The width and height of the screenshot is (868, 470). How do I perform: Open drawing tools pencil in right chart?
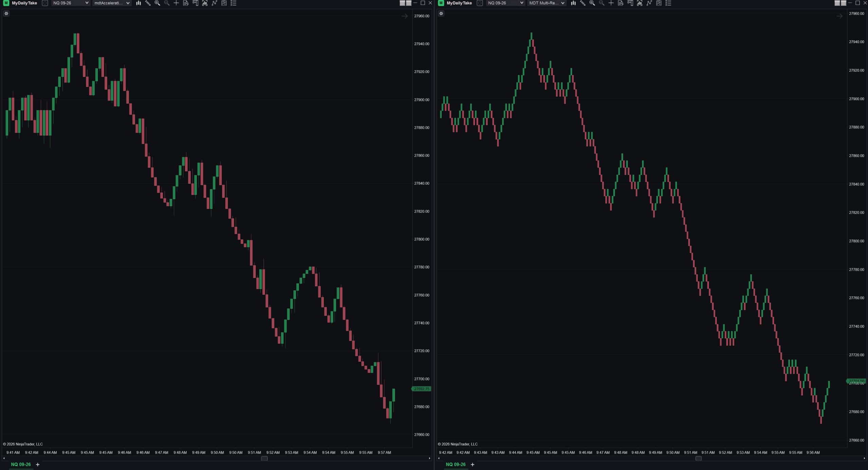(x=583, y=3)
